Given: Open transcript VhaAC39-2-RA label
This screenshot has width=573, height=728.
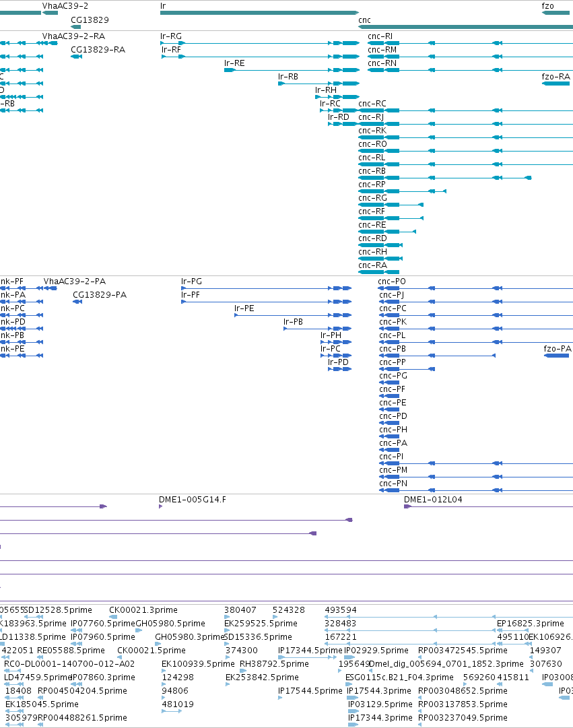Looking at the screenshot, I should pyautogui.click(x=73, y=36).
